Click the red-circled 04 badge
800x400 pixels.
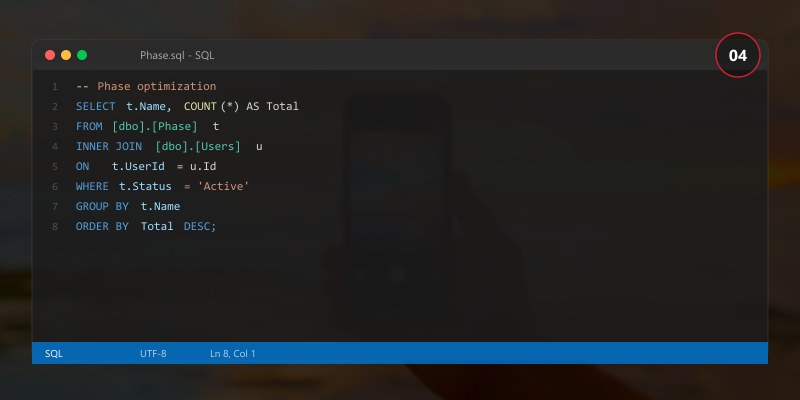pyautogui.click(x=738, y=56)
